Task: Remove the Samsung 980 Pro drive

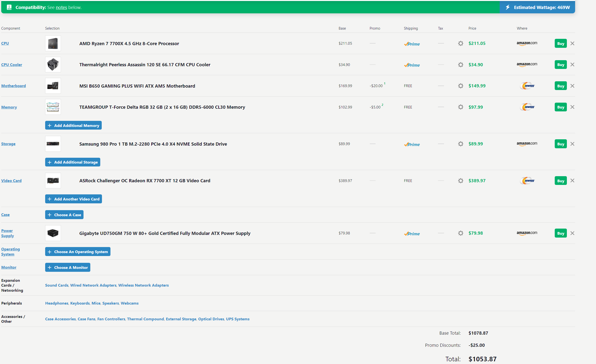Action: pos(572,144)
